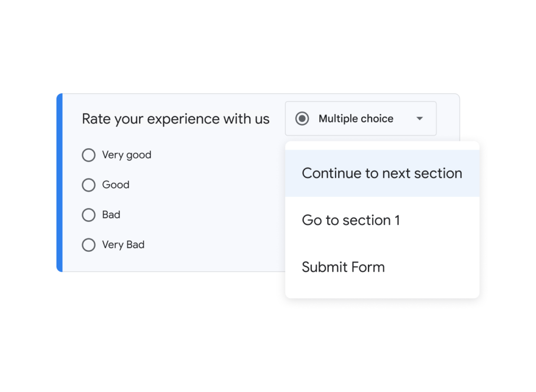Select the "Good" radio button

click(x=89, y=185)
